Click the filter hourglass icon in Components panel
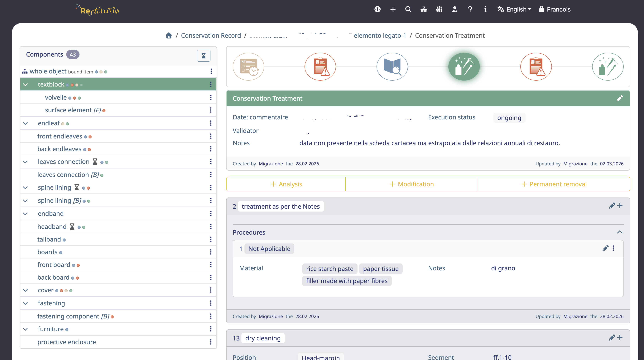The image size is (644, 360). click(x=203, y=55)
